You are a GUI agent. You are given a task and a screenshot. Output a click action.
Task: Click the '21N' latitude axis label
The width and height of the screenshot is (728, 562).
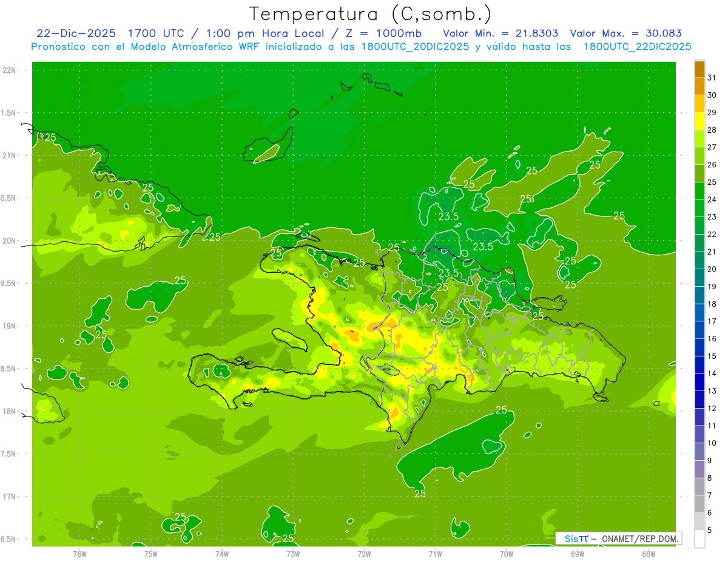click(x=10, y=156)
